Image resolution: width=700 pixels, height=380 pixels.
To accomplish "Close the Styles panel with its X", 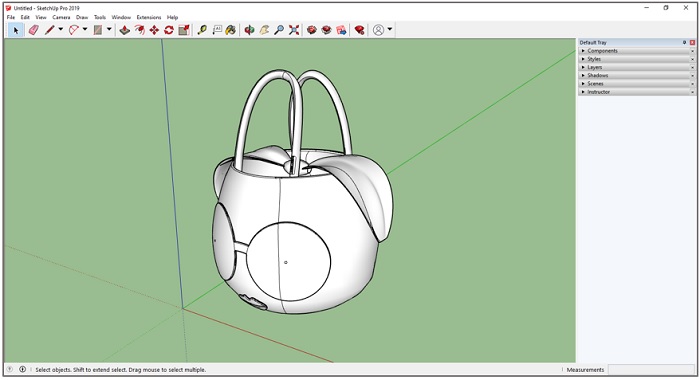I will (x=693, y=59).
